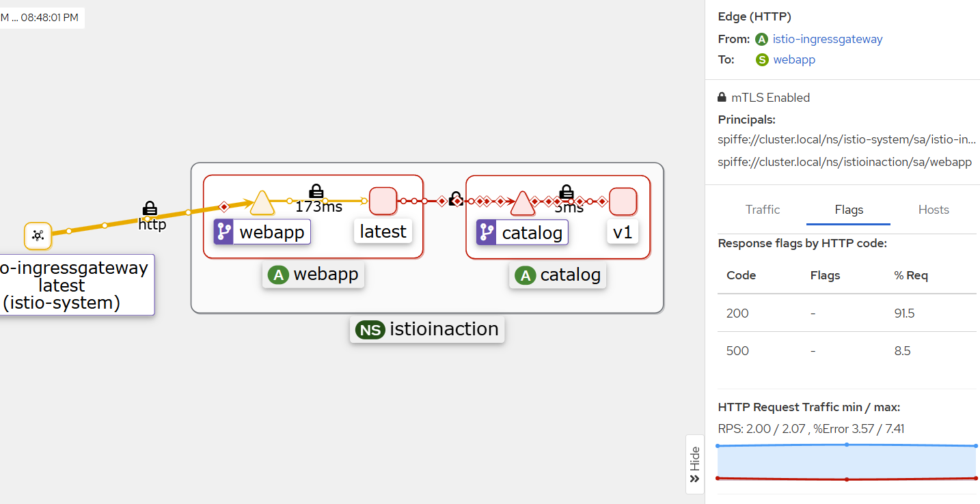
Task: Select the catalog app box label
Action: (x=558, y=275)
